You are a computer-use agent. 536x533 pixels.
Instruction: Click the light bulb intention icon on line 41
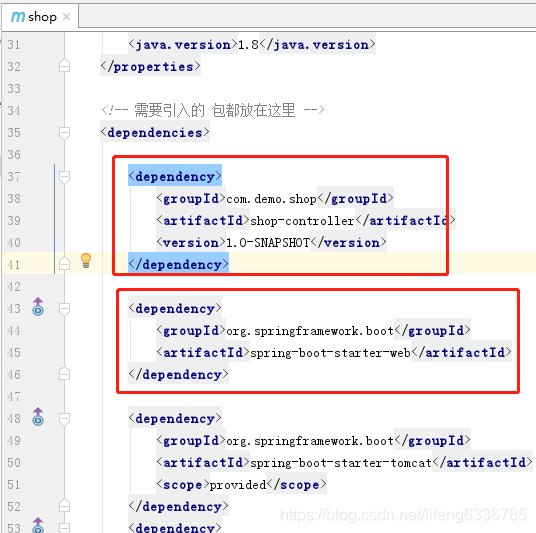click(x=86, y=261)
